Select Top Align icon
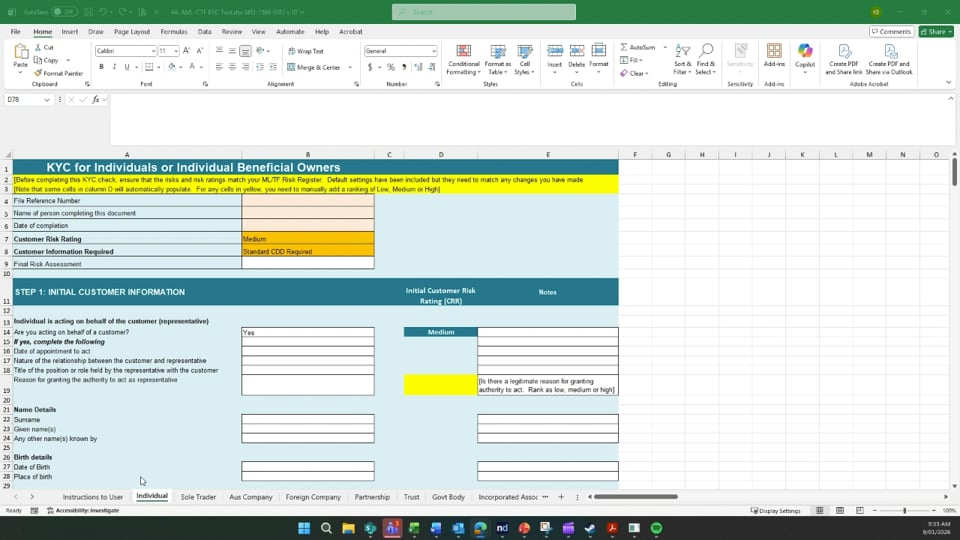This screenshot has width=960, height=540. point(219,51)
